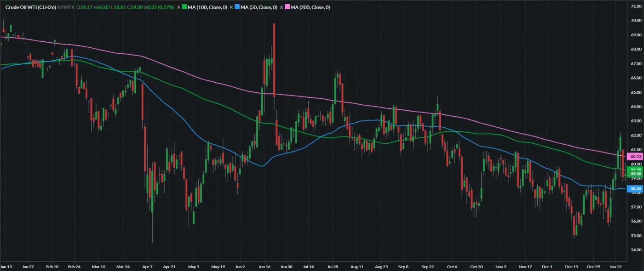Select the pink 60.53 price tag
Image resolution: width=644 pixels, height=271 pixels.
click(x=636, y=157)
